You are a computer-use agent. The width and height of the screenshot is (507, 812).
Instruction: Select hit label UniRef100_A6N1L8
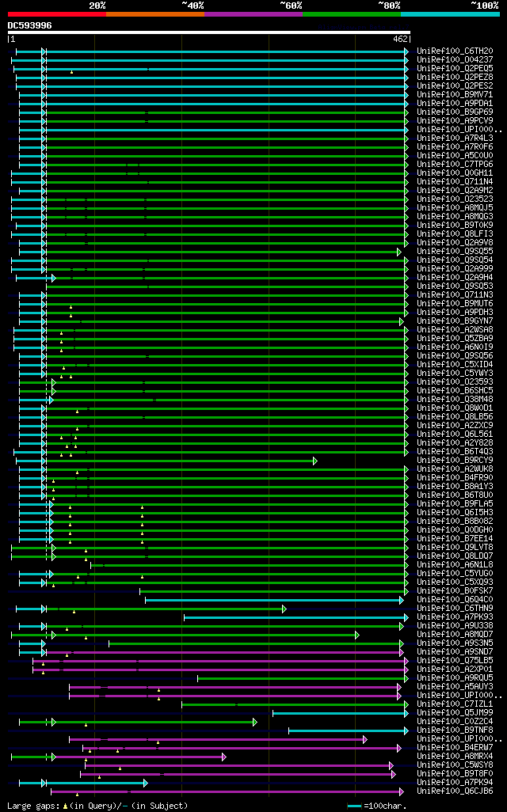pyautogui.click(x=456, y=564)
